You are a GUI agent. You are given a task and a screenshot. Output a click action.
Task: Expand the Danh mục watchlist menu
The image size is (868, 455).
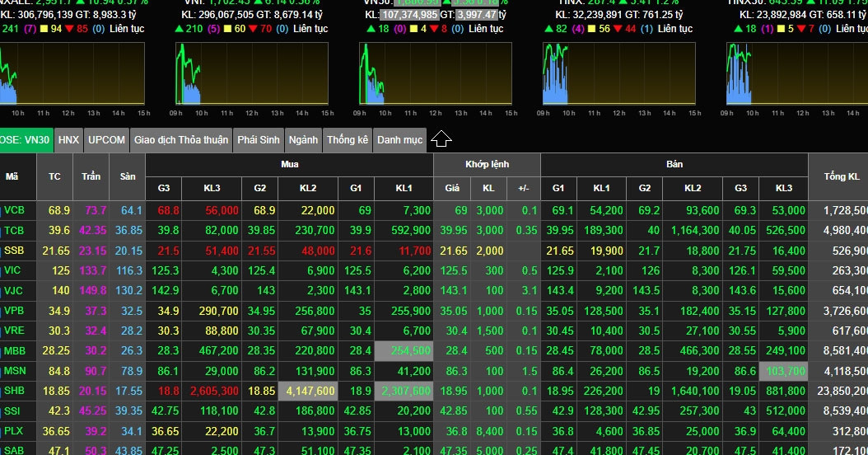tap(399, 140)
